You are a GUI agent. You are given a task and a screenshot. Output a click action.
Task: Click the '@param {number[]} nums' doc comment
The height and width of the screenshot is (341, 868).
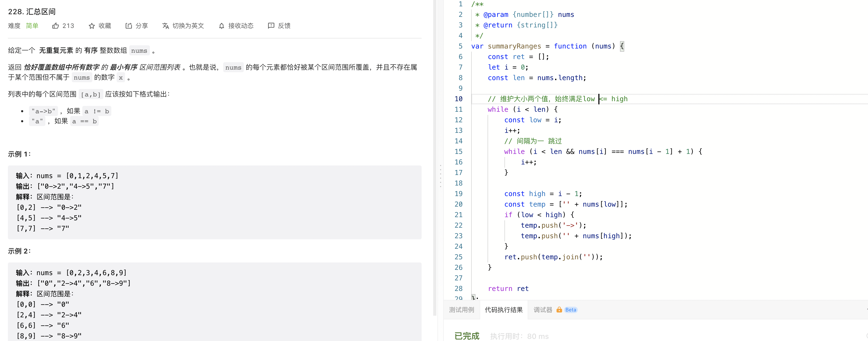tap(528, 14)
